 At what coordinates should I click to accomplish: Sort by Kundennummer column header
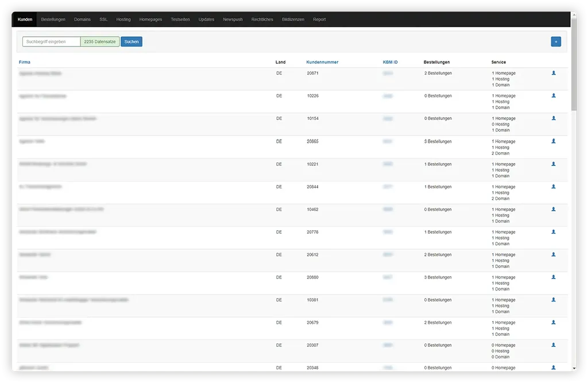coord(322,62)
